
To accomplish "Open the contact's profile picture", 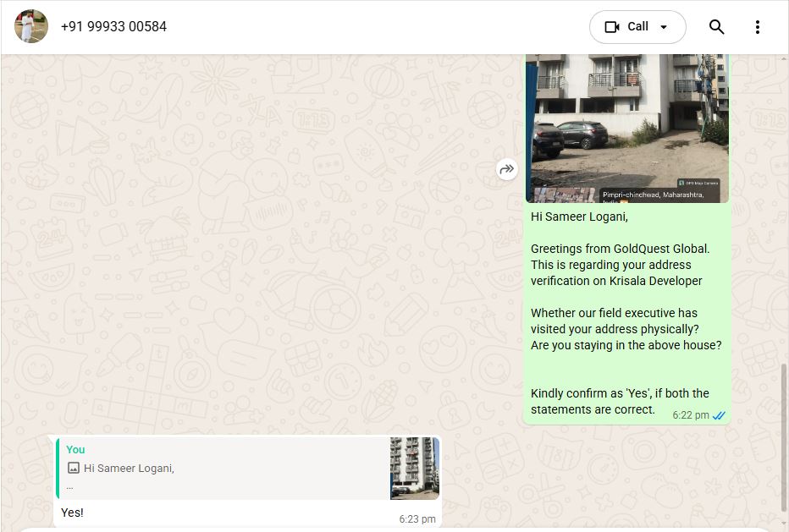I will coord(31,26).
